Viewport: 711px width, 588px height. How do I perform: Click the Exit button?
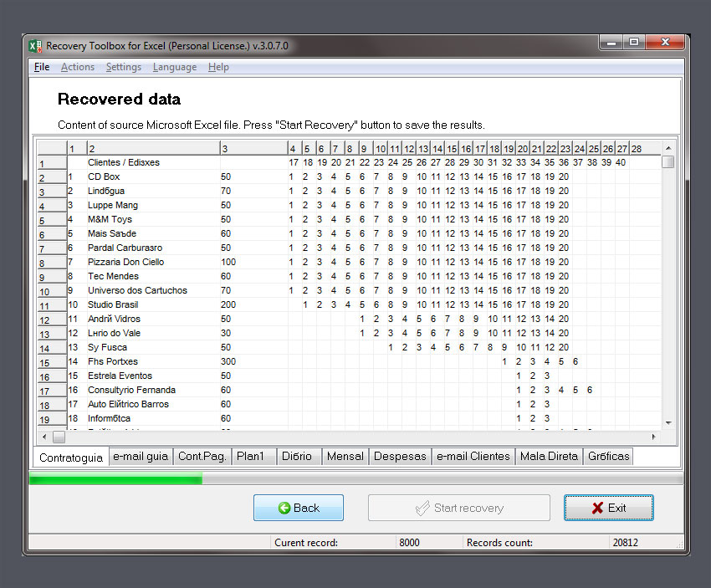(x=608, y=508)
